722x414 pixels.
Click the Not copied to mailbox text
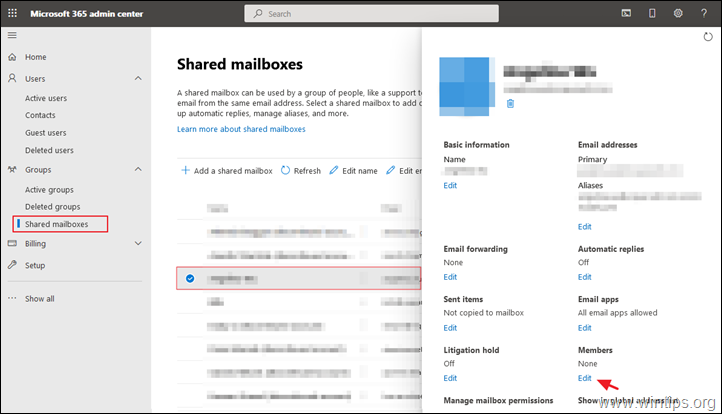pyautogui.click(x=483, y=313)
